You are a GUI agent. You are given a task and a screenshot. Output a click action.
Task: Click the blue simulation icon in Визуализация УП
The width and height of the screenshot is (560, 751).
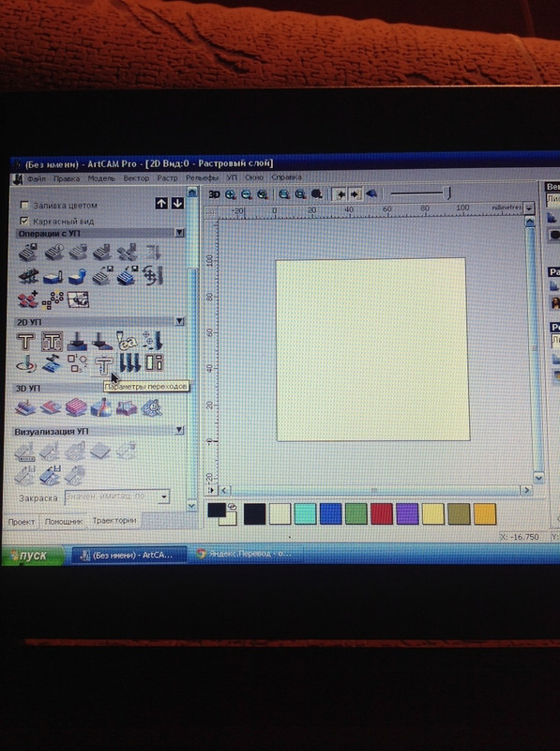50,475
